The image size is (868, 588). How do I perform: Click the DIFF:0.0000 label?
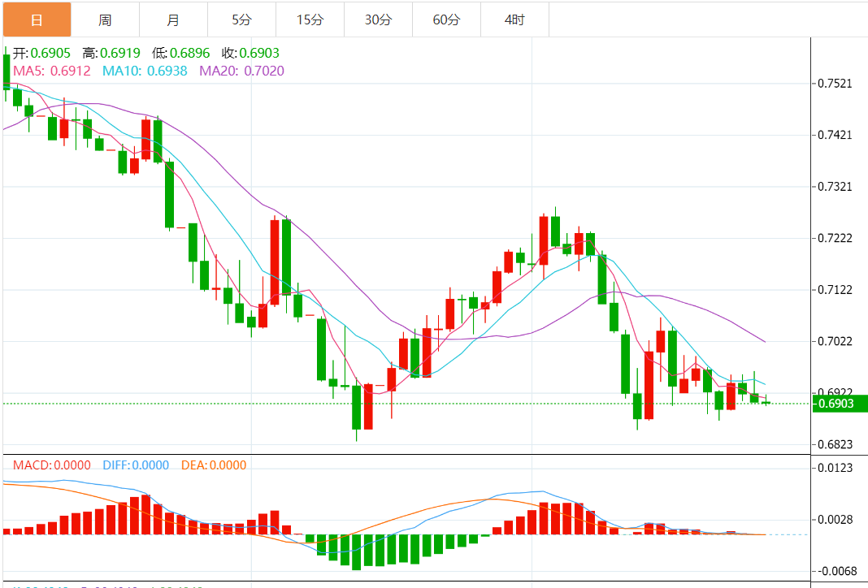pos(137,465)
